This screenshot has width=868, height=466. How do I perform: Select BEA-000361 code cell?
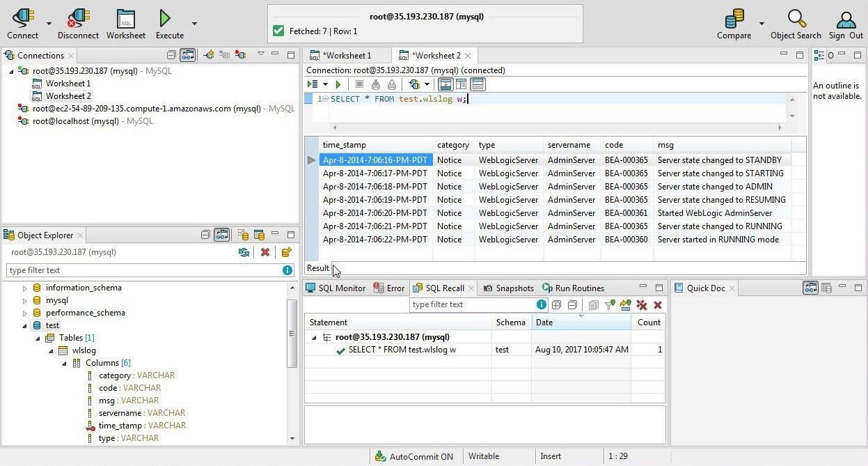(x=626, y=213)
